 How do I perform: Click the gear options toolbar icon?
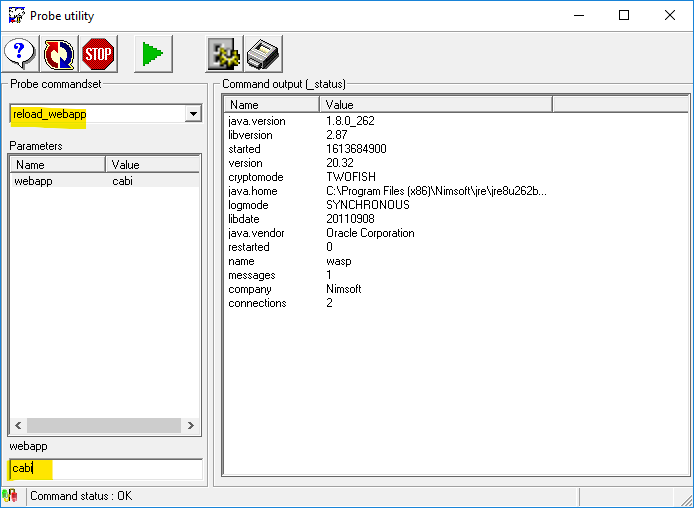[x=224, y=52]
